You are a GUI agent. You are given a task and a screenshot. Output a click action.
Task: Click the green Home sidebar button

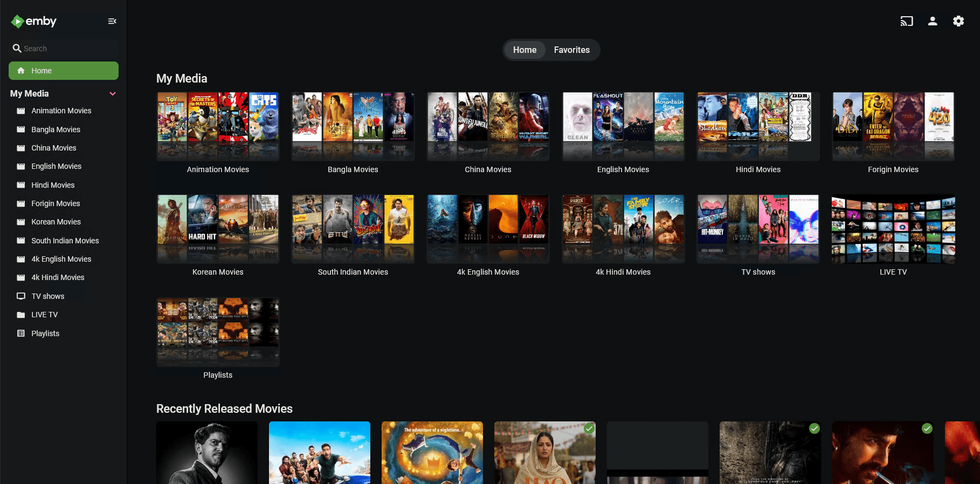64,71
